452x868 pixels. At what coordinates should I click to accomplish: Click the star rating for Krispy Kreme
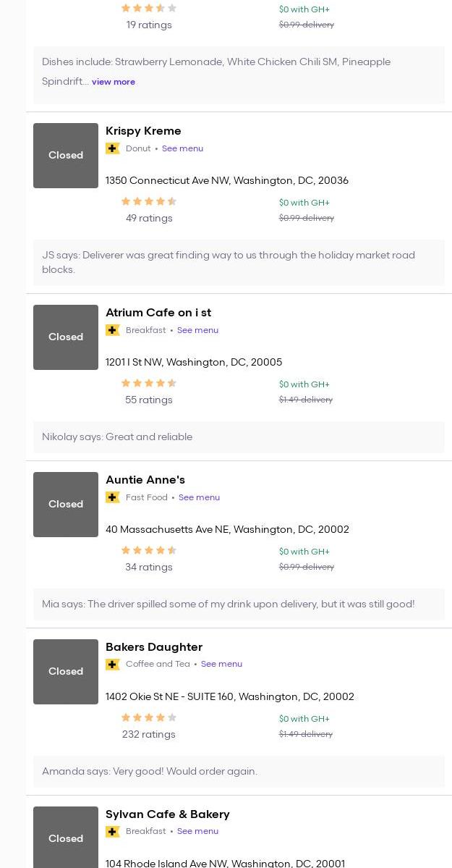coord(148,202)
